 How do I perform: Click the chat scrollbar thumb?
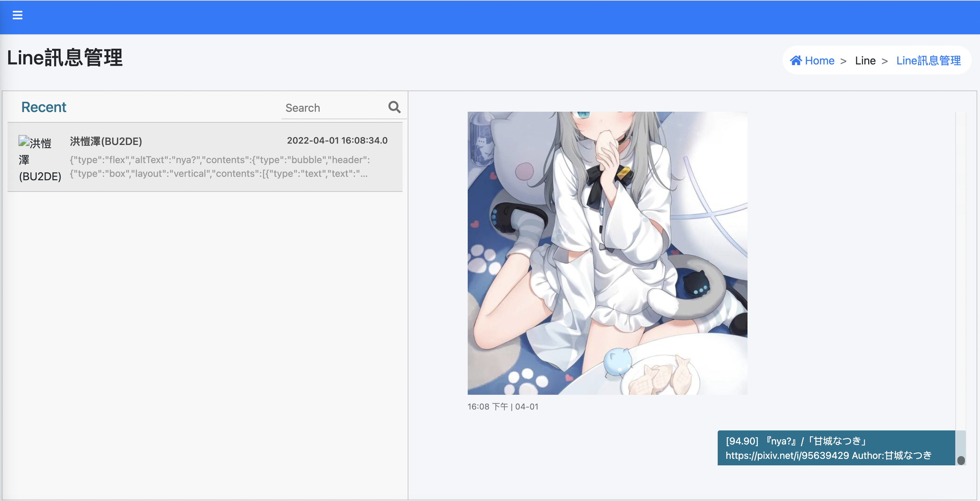961,460
